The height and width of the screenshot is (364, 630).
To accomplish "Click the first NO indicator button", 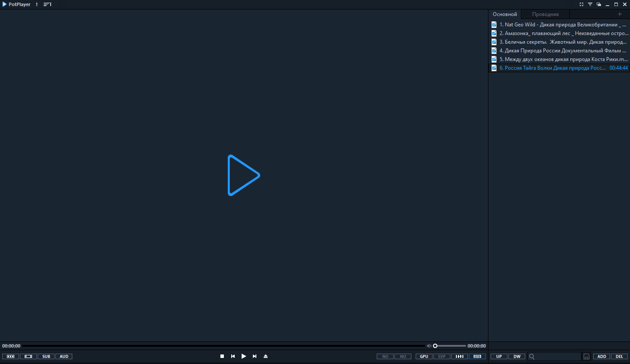I will [385, 357].
